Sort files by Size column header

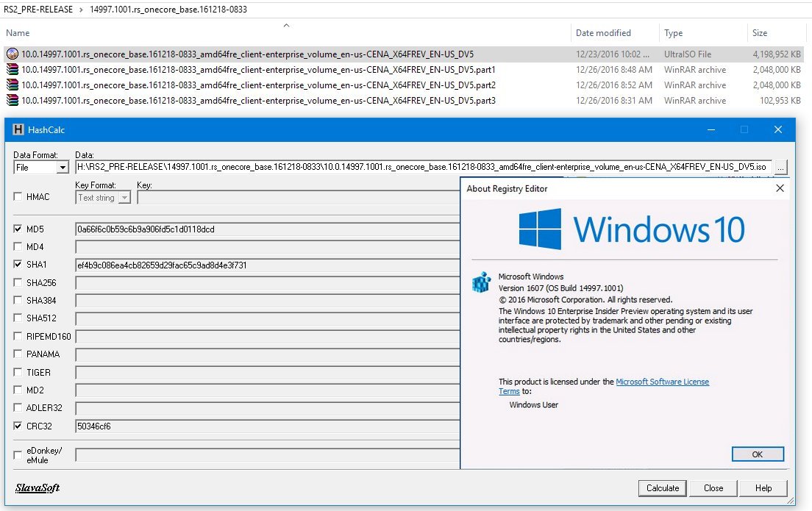[760, 32]
